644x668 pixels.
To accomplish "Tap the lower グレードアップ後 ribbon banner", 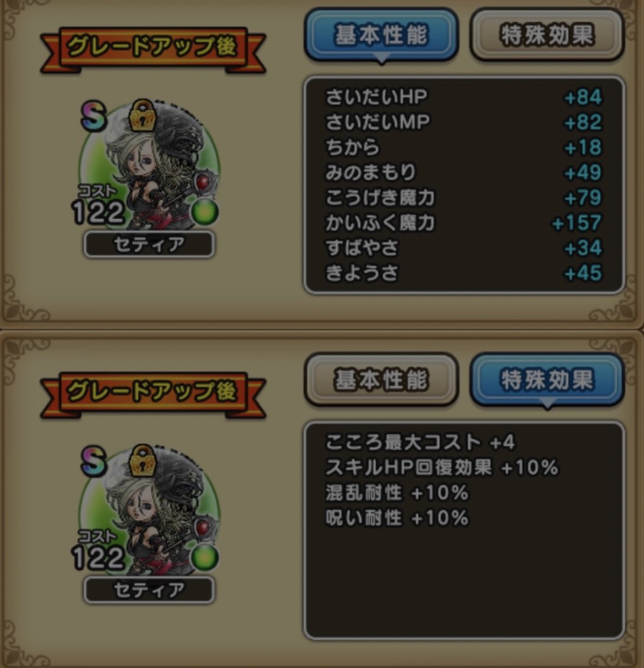I will [x=152, y=394].
